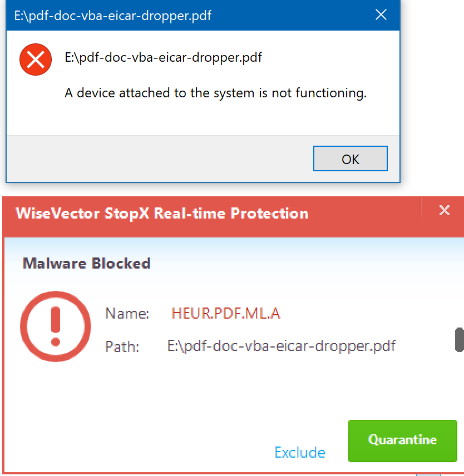This screenshot has height=476, width=464.
Task: Click the gray scrollbar handle at right edge
Action: 459,340
